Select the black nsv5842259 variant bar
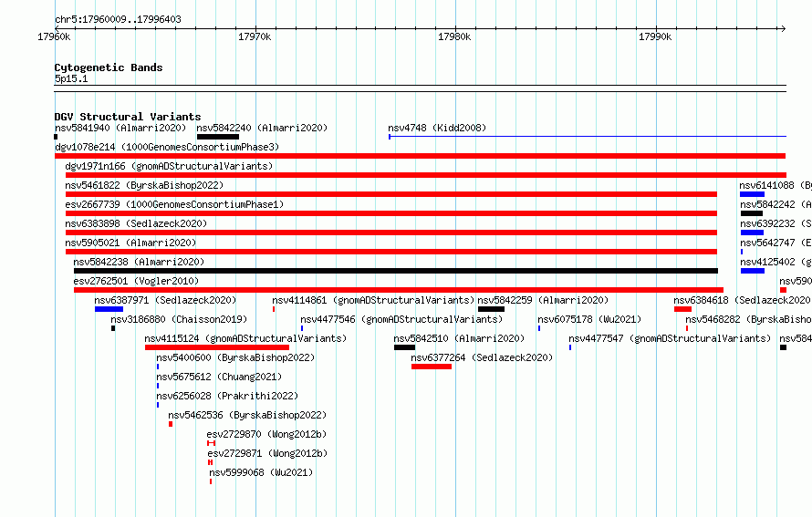The image size is (812, 517). tap(491, 309)
